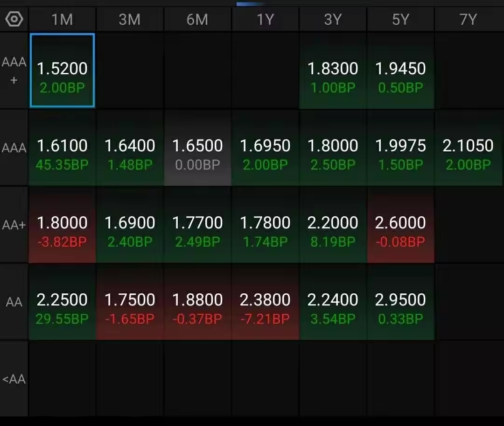
Task: Select the 5Y tenor column header
Action: point(400,19)
